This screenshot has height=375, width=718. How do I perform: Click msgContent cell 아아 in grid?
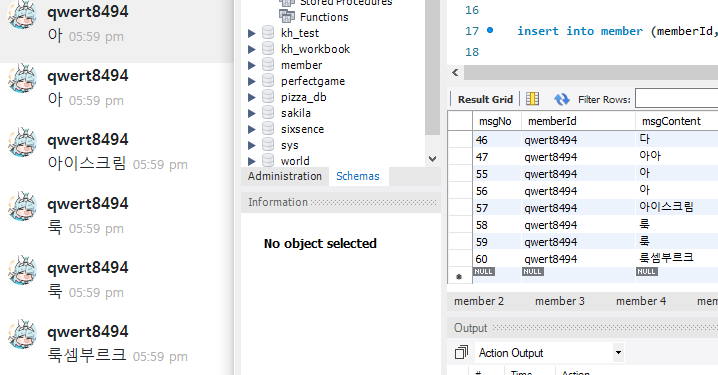pos(677,156)
